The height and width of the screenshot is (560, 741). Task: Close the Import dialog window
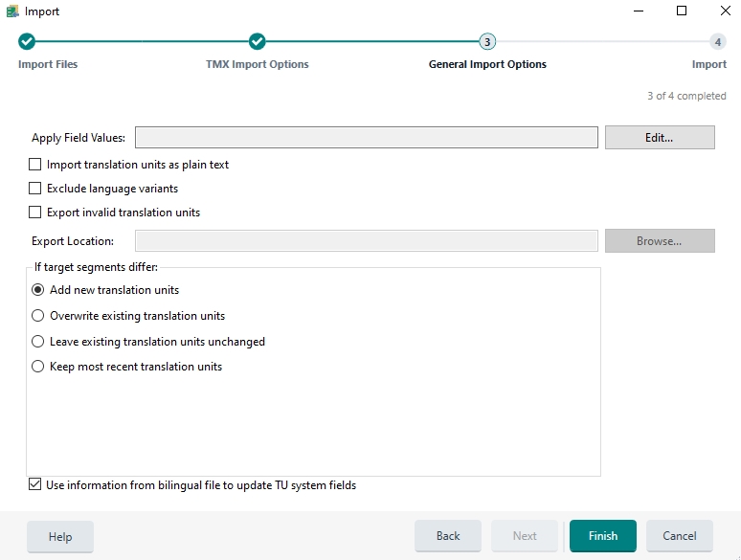coord(726,11)
